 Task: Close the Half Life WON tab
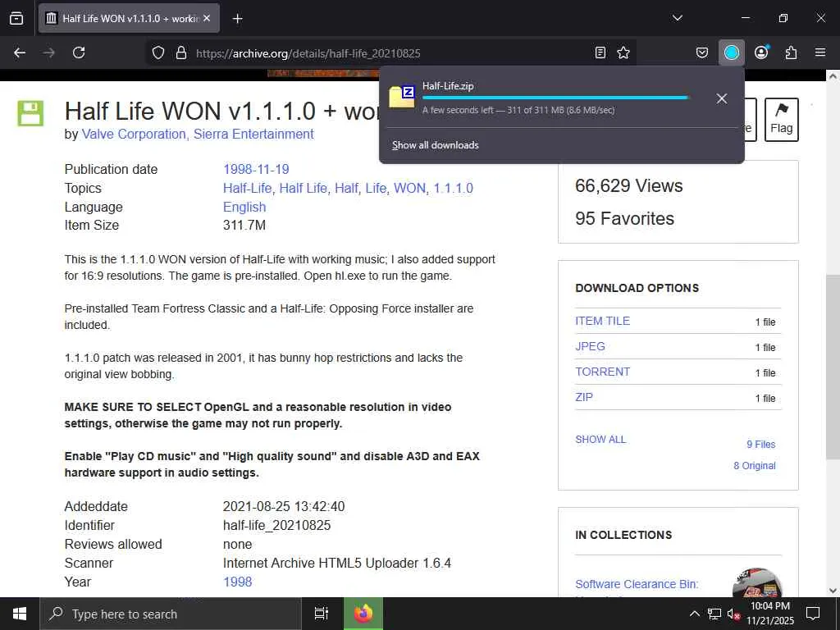coord(207,18)
